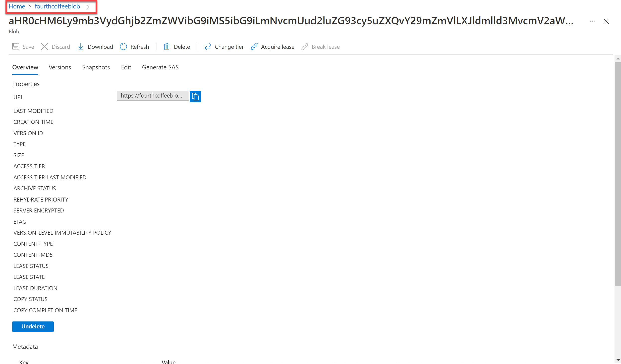
Task: Click the Undelete button
Action: pyautogui.click(x=33, y=326)
